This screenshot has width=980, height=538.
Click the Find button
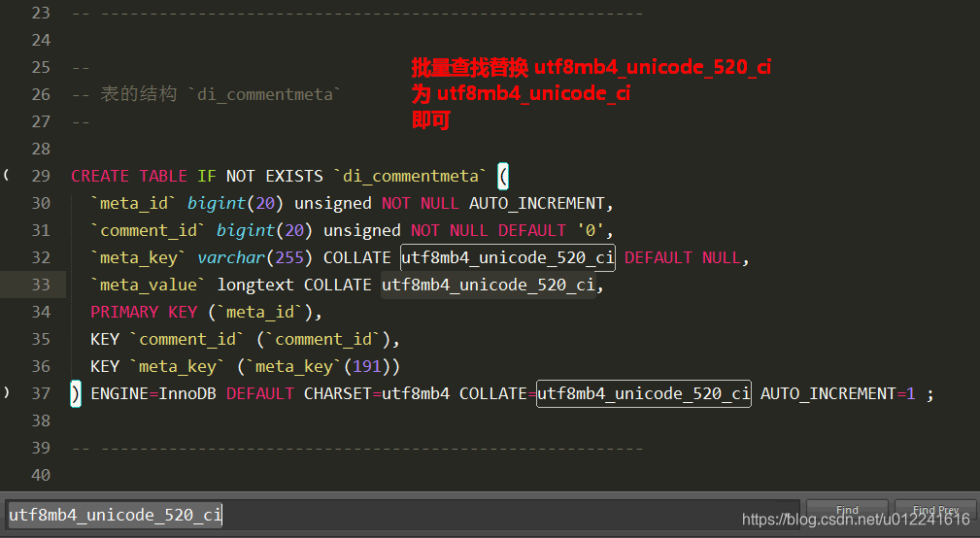847,510
